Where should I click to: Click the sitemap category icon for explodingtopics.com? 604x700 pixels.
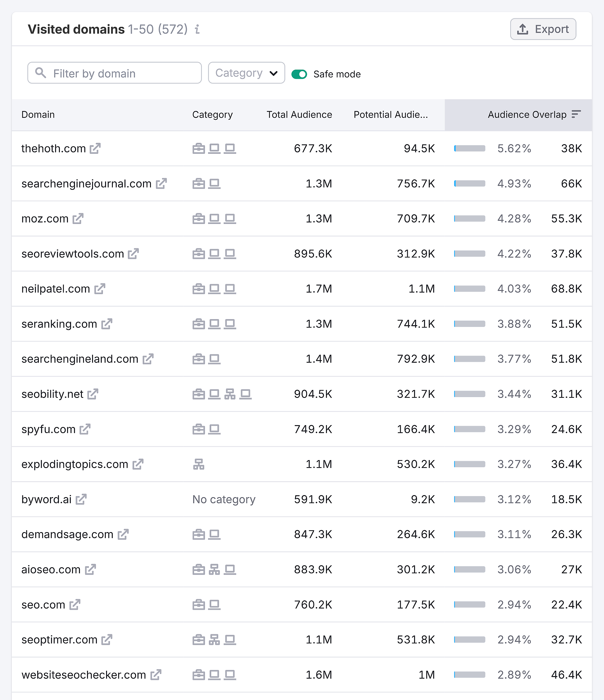click(x=199, y=464)
